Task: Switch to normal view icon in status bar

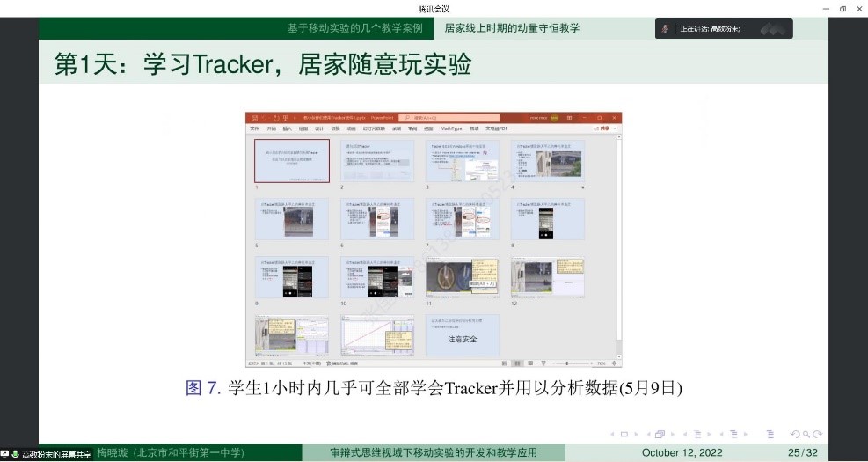Action: (504, 363)
